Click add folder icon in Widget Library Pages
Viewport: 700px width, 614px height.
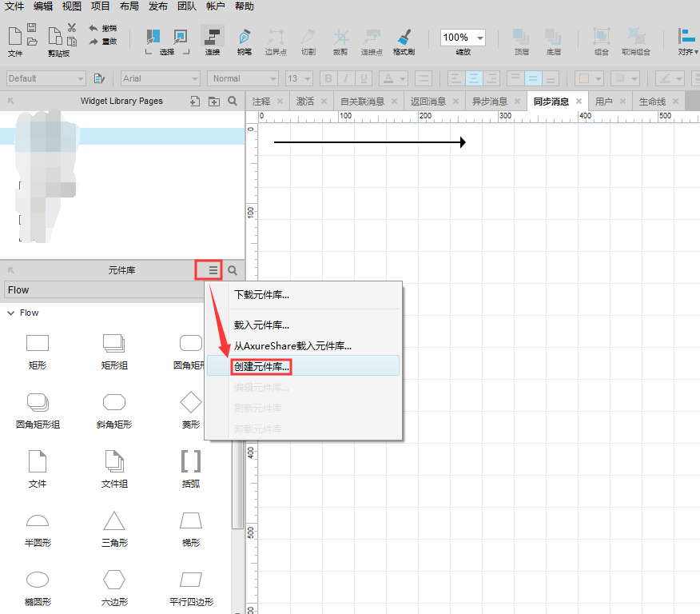pos(213,102)
